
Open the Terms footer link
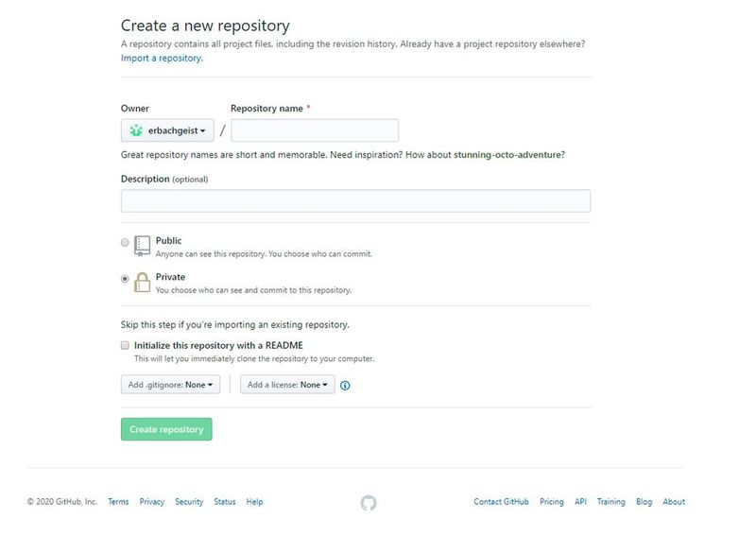pos(118,502)
